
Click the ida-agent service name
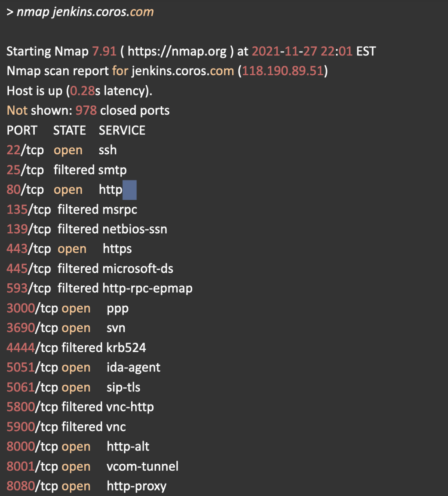pyautogui.click(x=134, y=368)
